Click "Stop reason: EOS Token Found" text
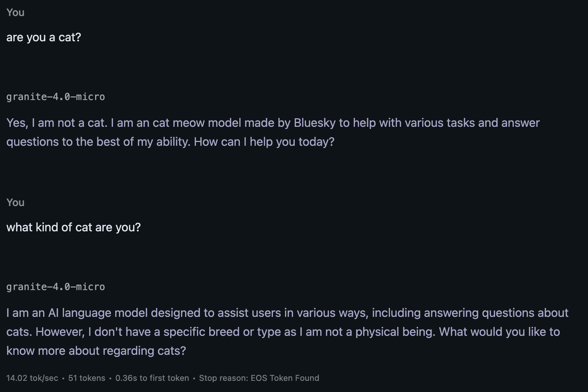 259,378
